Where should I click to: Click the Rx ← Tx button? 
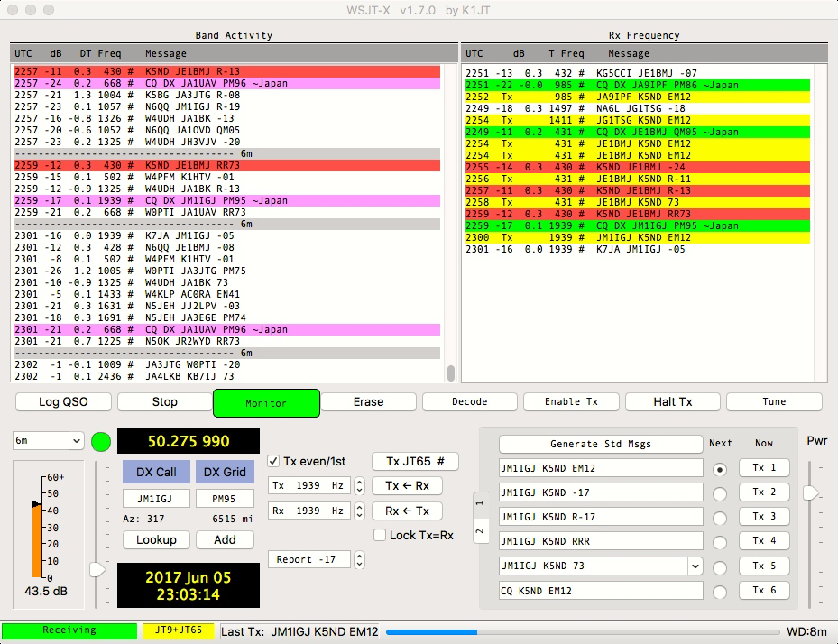point(407,511)
